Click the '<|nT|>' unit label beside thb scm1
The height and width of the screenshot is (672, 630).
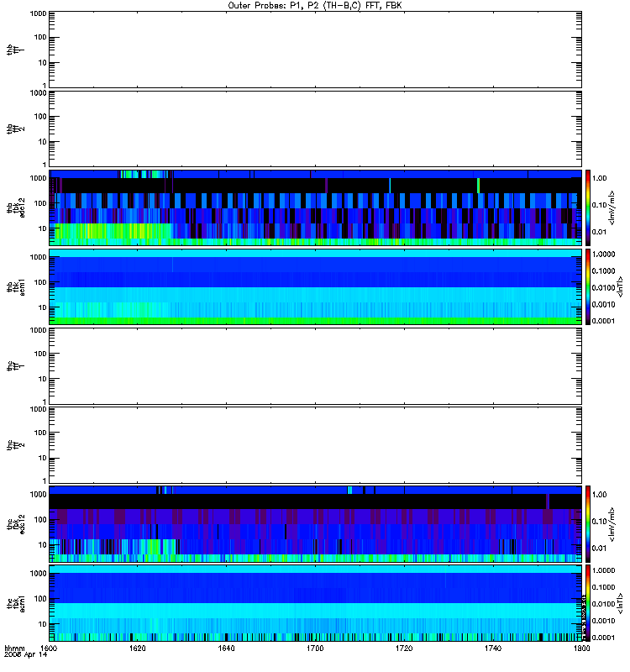click(620, 286)
